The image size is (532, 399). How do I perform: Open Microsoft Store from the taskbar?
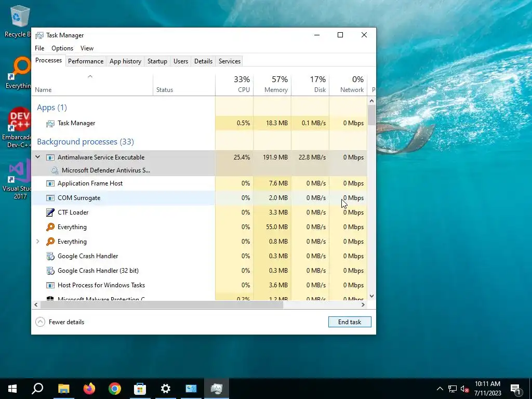click(140, 389)
